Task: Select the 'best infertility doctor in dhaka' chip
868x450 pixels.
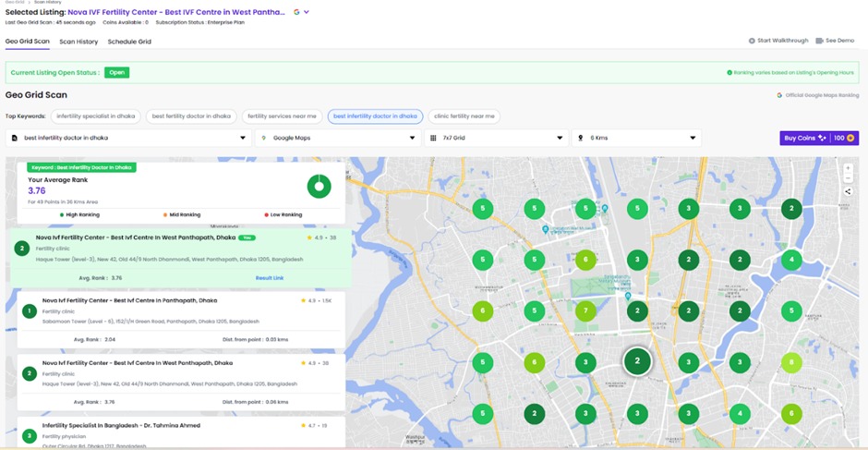Action: 375,116
